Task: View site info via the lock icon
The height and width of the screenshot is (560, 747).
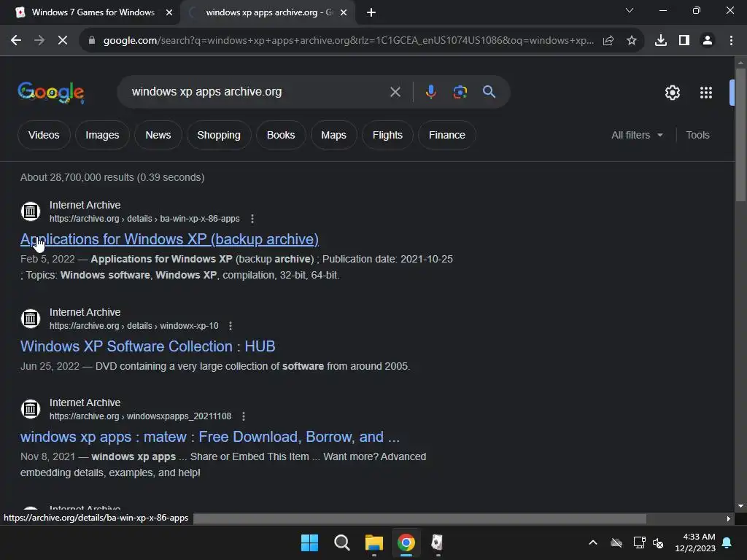Action: tap(92, 41)
